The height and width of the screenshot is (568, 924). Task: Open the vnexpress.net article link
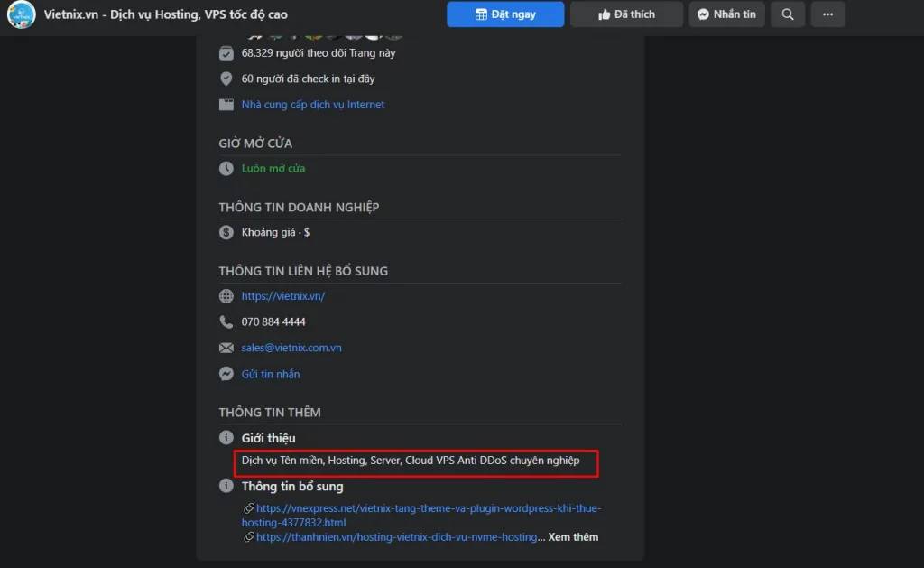[429, 509]
